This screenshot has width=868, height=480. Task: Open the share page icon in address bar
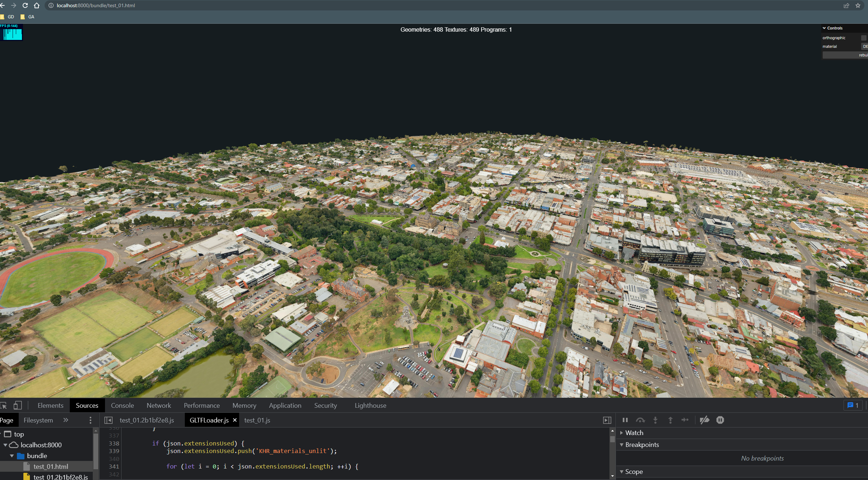pyautogui.click(x=846, y=5)
